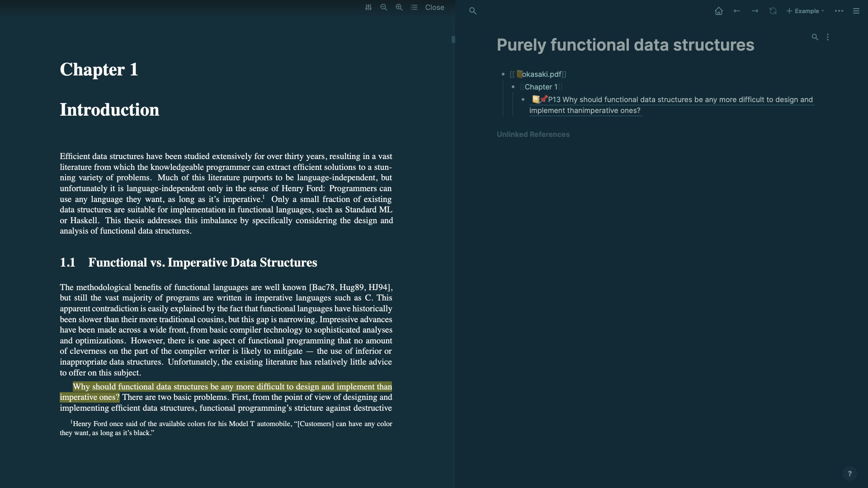868x488 pixels.
Task: Show the PDF outline list
Action: pos(414,7)
